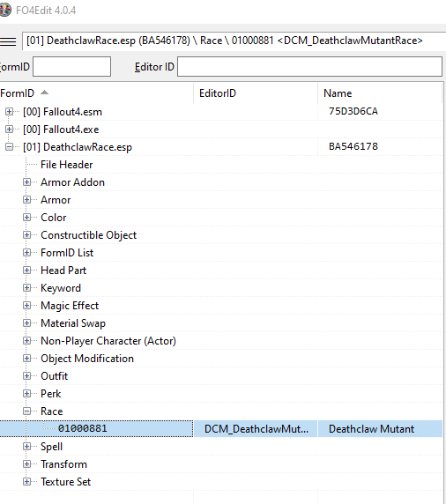Expand the Armor group
The image size is (446, 504).
click(27, 200)
